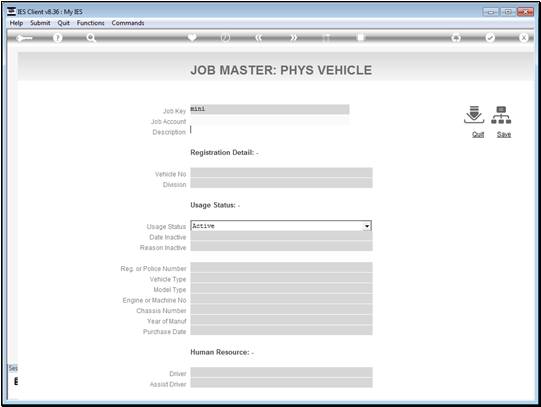Viewport: 541px width, 407px height.
Task: Go to previous with double left arrows
Action: (x=259, y=38)
